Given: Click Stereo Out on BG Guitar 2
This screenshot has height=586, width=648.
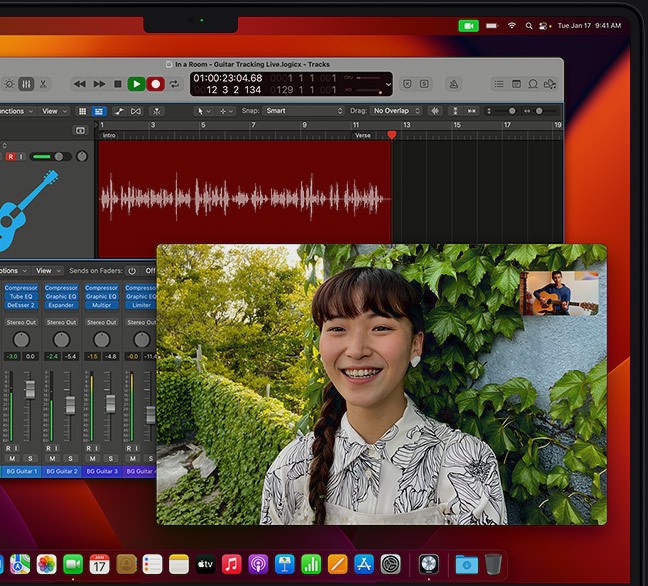Looking at the screenshot, I should click(x=61, y=322).
